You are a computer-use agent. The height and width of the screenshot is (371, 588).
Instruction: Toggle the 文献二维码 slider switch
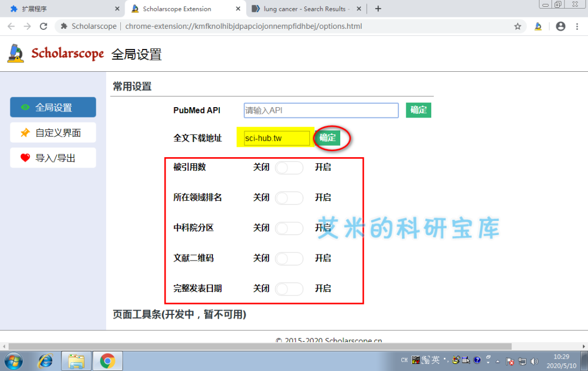[x=289, y=258]
